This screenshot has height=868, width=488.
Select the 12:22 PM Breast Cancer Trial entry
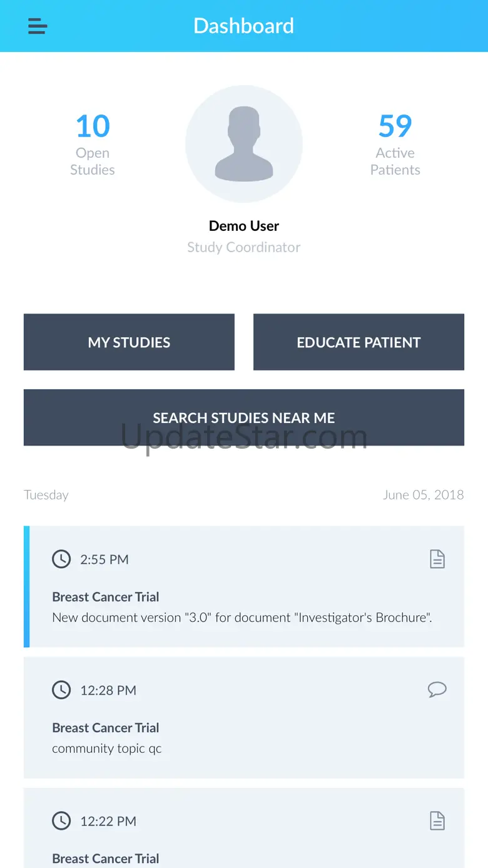(x=244, y=839)
